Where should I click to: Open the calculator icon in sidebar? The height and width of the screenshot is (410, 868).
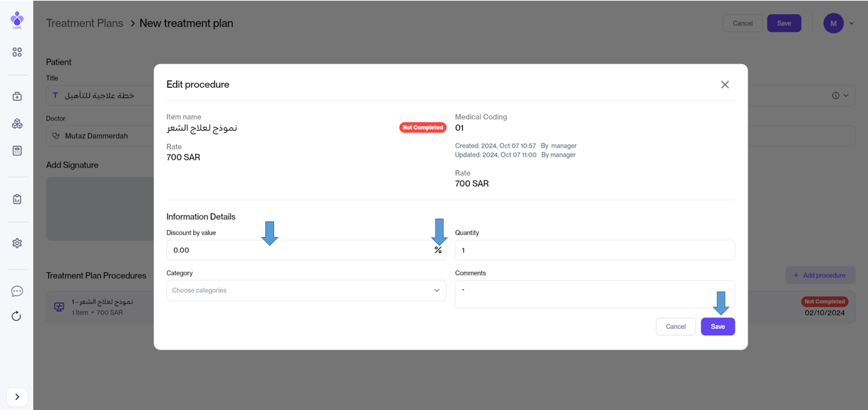pos(17,151)
